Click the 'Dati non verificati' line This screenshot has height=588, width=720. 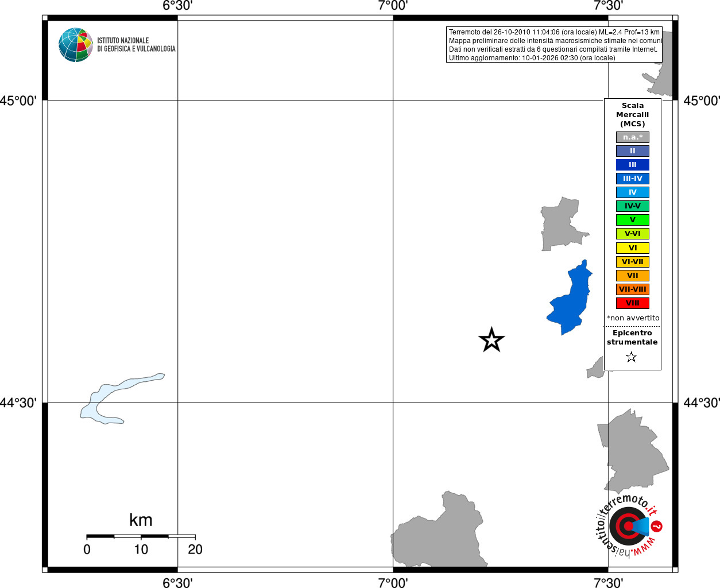click(x=553, y=49)
